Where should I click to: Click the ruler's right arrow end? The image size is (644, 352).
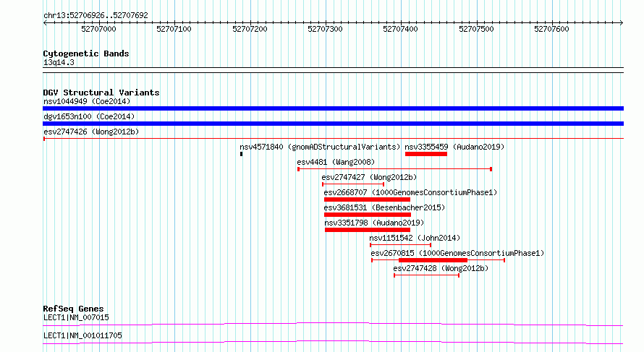point(622,23)
